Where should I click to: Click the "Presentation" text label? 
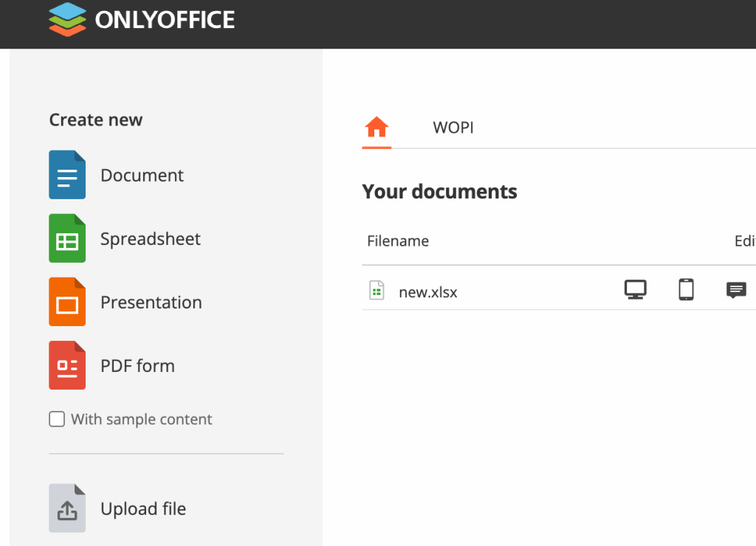pyautogui.click(x=151, y=303)
